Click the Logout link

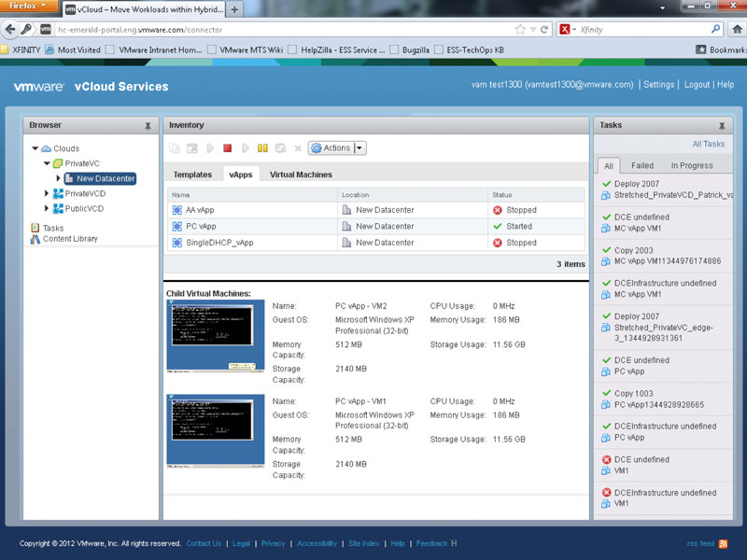[x=697, y=84]
